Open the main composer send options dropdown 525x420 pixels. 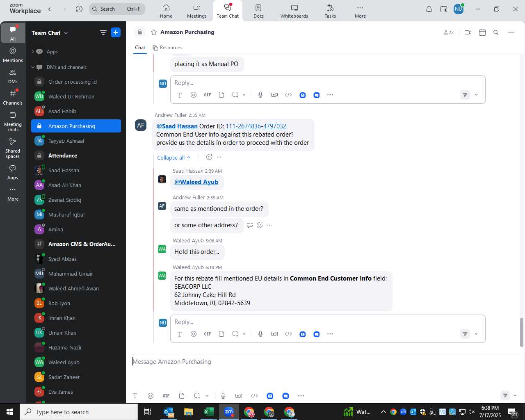coord(515,396)
